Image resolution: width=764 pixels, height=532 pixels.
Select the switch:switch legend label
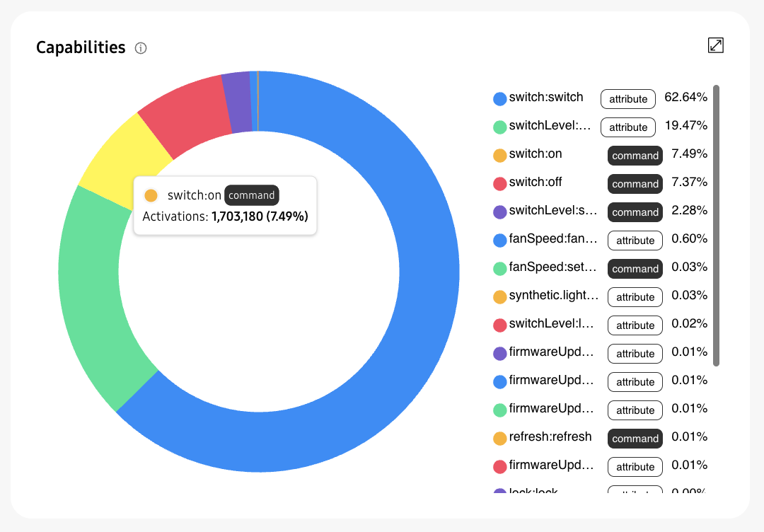[546, 98]
